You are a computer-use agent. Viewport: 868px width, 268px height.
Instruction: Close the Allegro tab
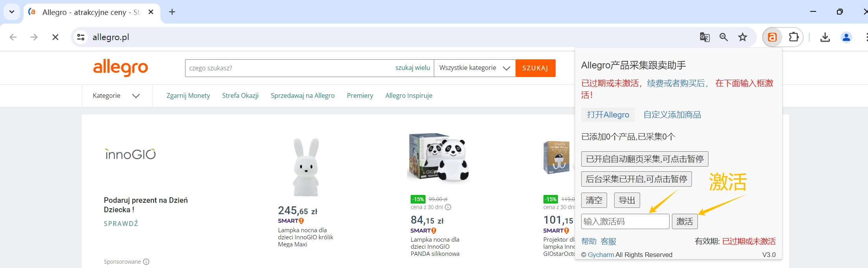(x=151, y=12)
